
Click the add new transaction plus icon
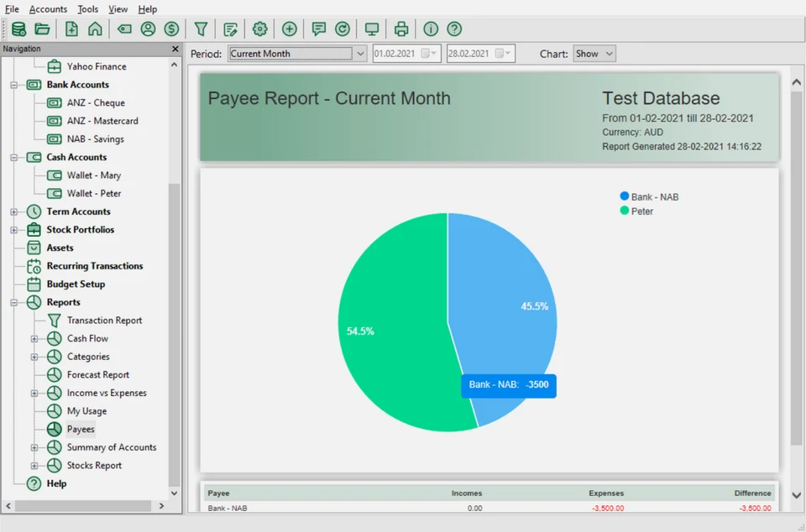[289, 29]
